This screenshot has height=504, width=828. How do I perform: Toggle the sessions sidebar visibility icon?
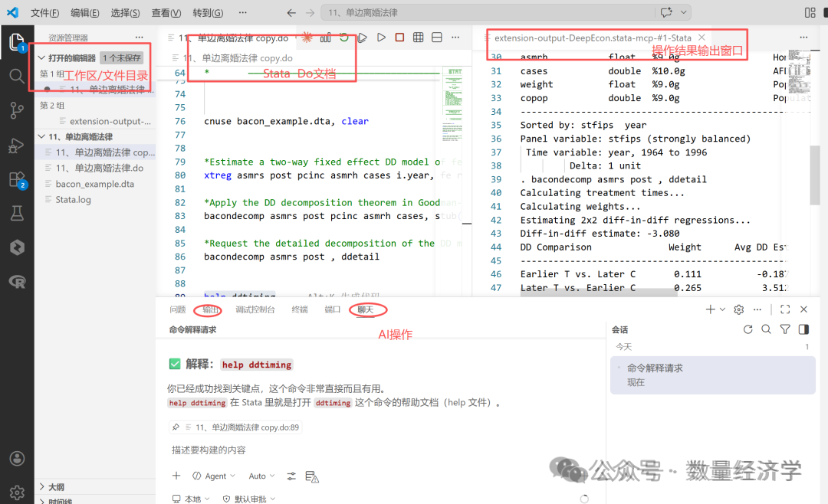803,329
